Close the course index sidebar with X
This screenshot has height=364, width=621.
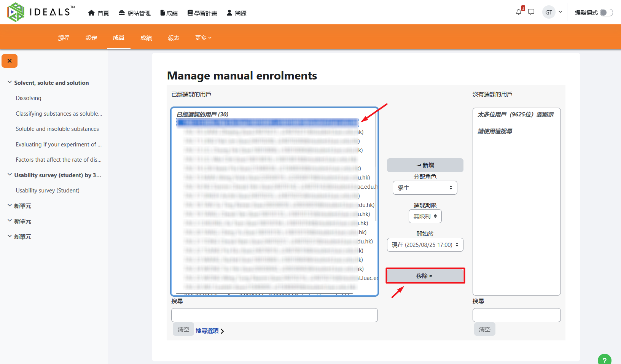click(10, 61)
